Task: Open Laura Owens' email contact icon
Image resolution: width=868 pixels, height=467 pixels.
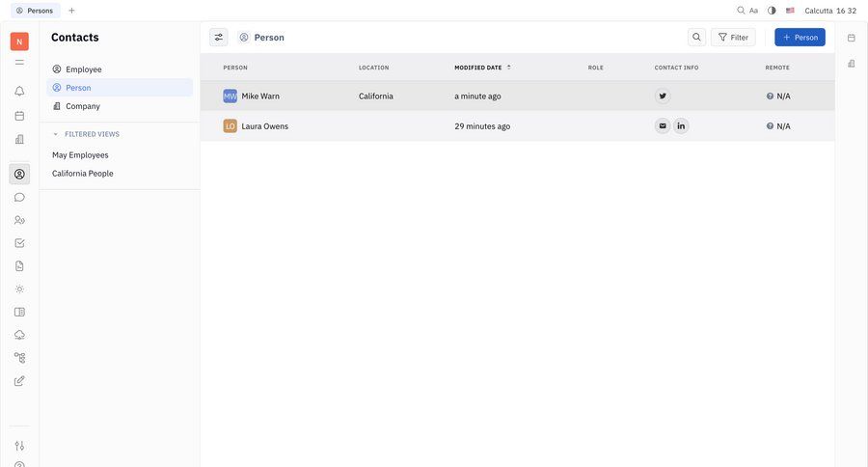Action: click(663, 125)
